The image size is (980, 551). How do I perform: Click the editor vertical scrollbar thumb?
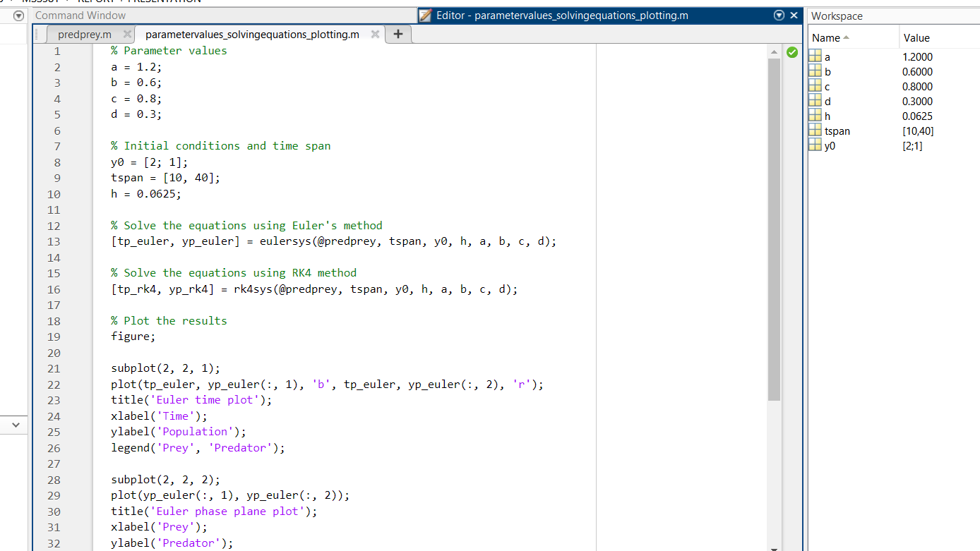(x=774, y=229)
